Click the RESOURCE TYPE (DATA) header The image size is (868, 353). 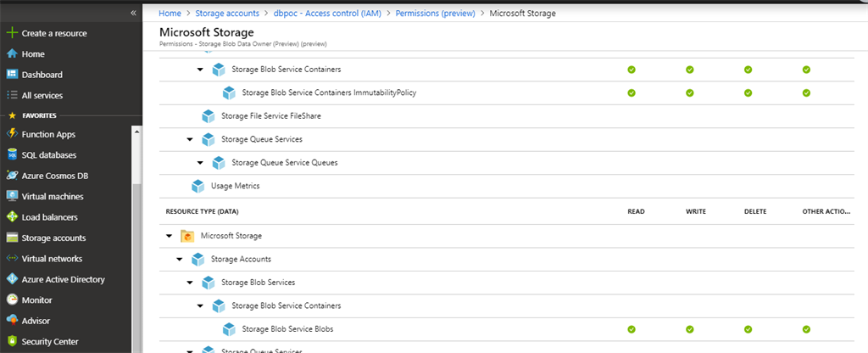(202, 211)
